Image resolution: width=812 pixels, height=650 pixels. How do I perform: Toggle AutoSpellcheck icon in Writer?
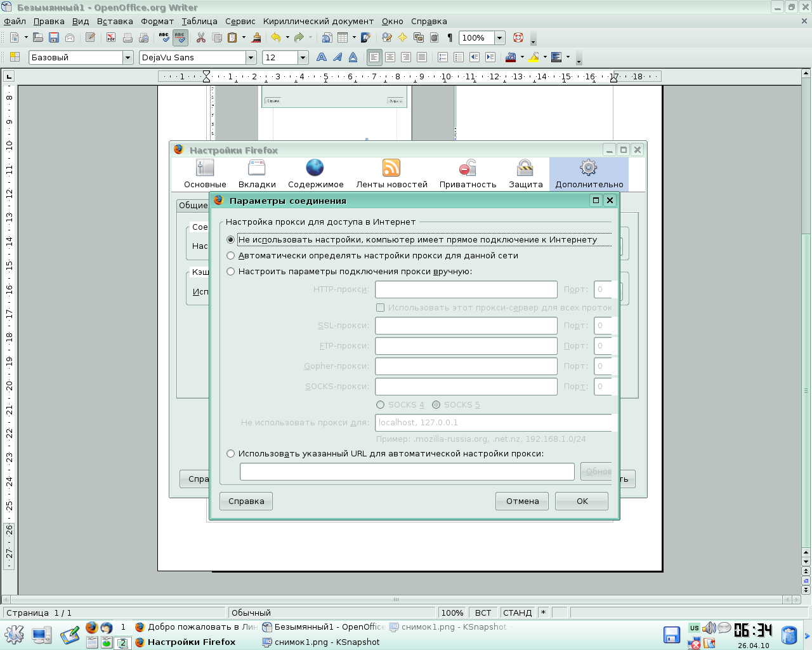(180, 38)
